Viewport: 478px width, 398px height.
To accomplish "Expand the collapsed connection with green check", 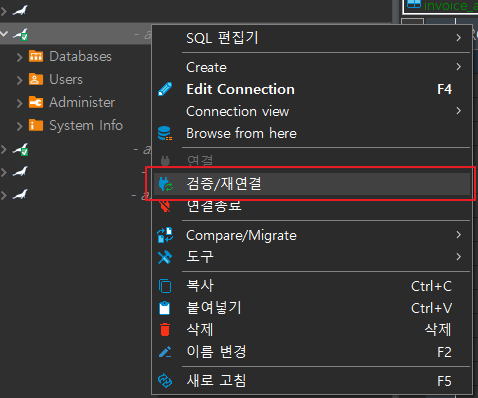I will click(4, 149).
